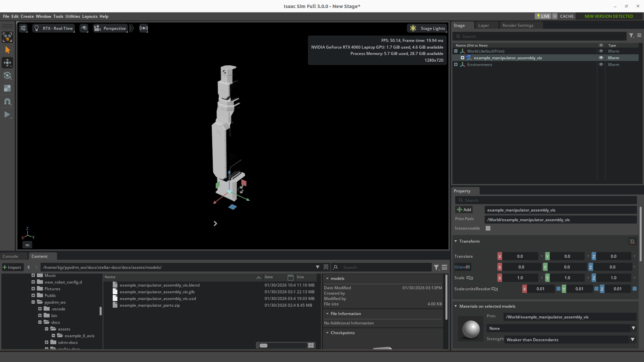This screenshot has width=644, height=362.
Task: Open the viewport eye display menu
Action: click(x=84, y=28)
